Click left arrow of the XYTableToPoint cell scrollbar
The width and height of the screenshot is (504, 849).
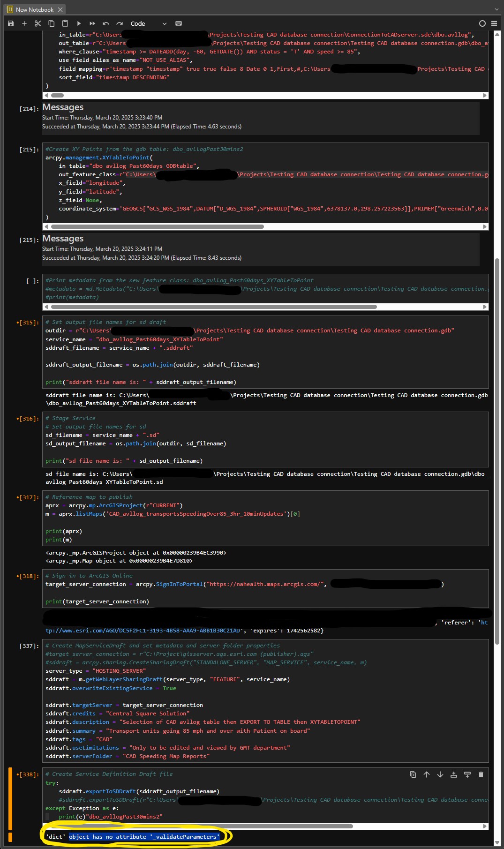pyautogui.click(x=46, y=226)
